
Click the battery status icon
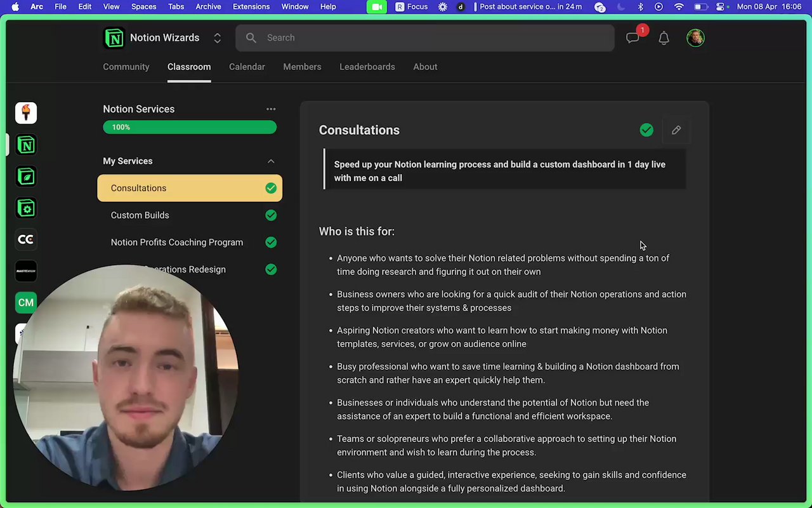tap(700, 6)
